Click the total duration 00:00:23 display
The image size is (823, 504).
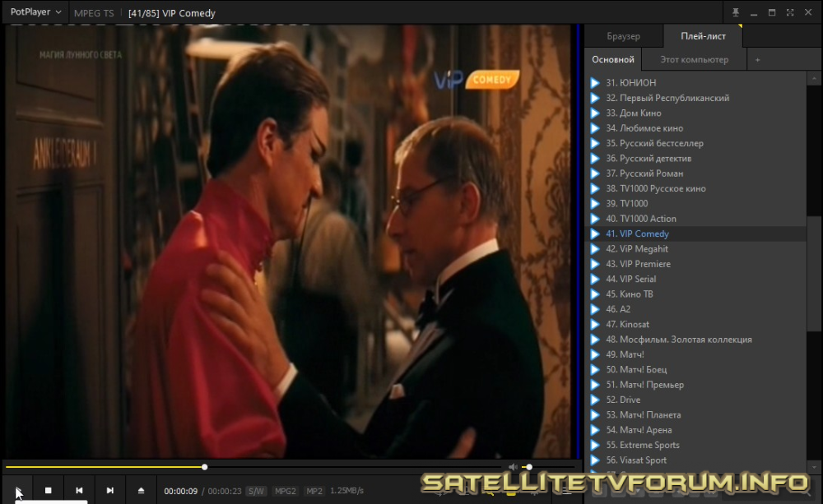point(225,491)
